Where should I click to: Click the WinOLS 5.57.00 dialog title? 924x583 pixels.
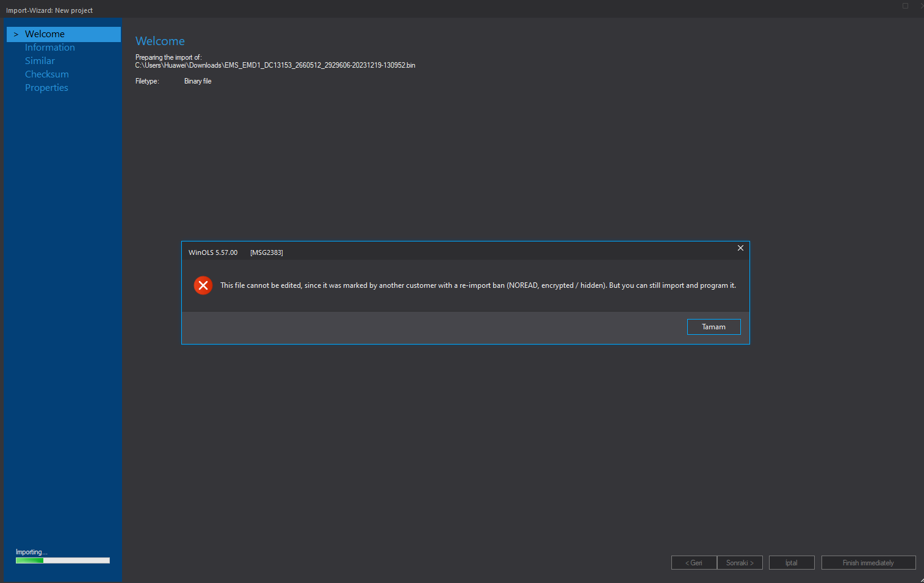coord(213,252)
